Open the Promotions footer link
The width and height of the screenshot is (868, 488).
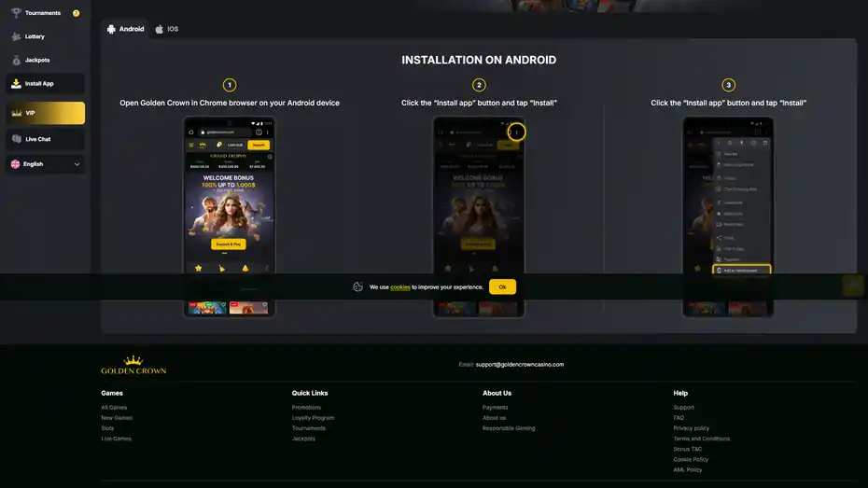click(x=307, y=407)
